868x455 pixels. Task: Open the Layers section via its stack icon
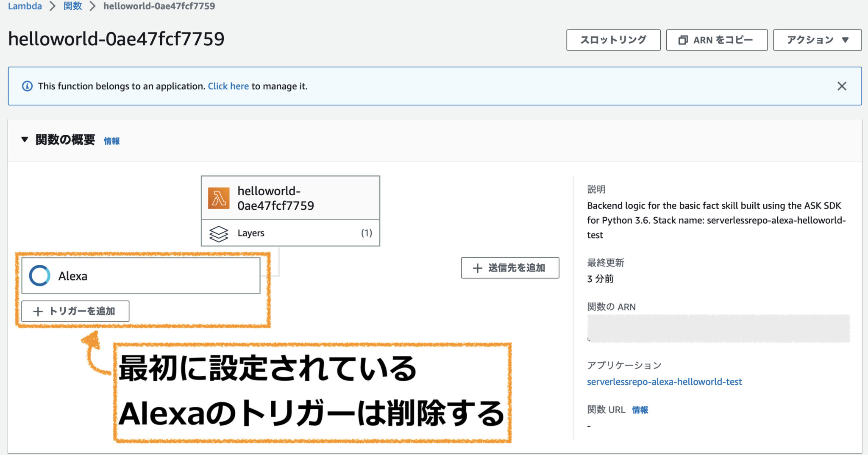218,233
